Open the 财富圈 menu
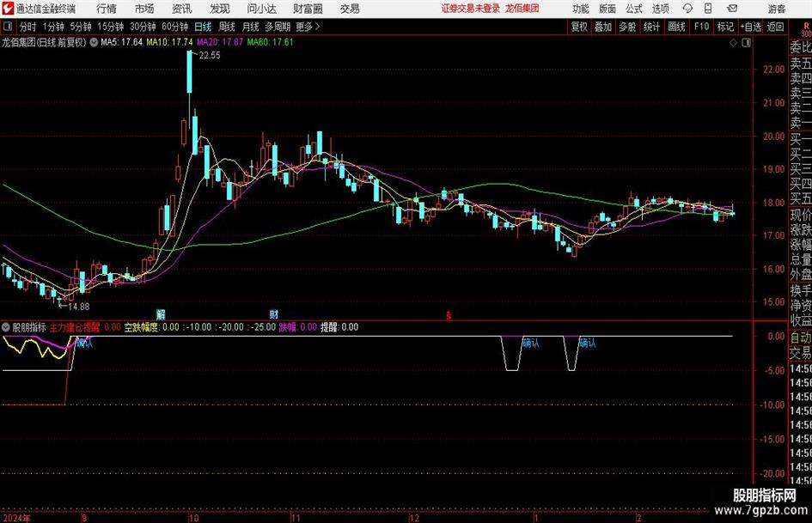Image resolution: width=812 pixels, height=523 pixels. tap(308, 9)
